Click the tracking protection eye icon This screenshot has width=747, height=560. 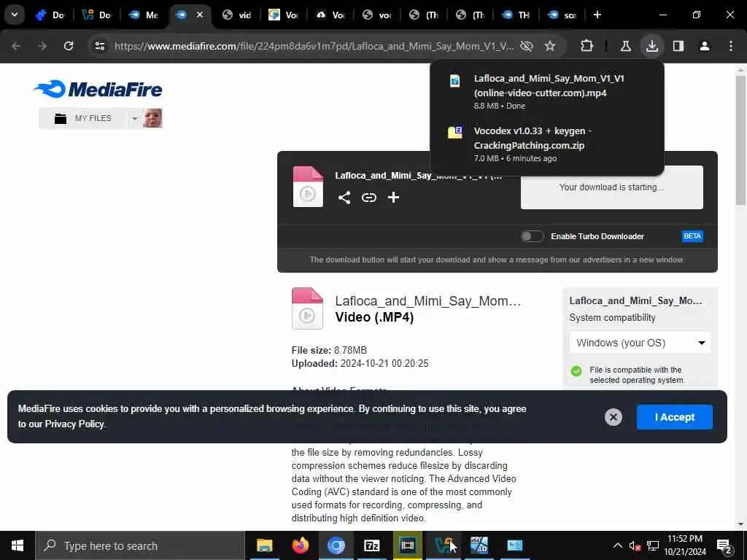(527, 46)
